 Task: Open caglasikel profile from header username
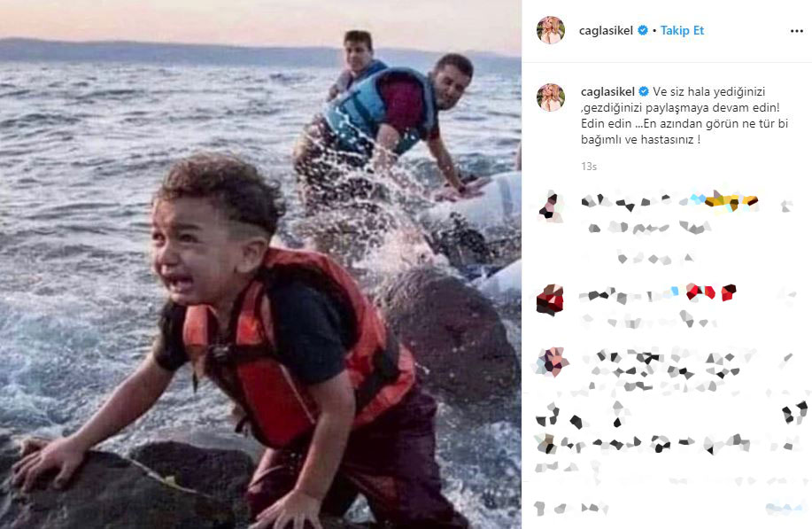[606, 30]
